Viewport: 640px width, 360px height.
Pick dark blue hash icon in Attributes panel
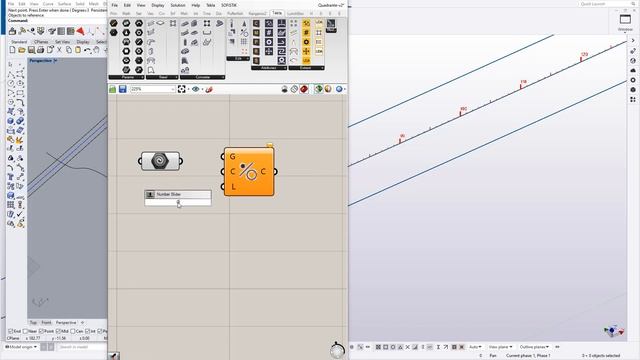(269, 33)
